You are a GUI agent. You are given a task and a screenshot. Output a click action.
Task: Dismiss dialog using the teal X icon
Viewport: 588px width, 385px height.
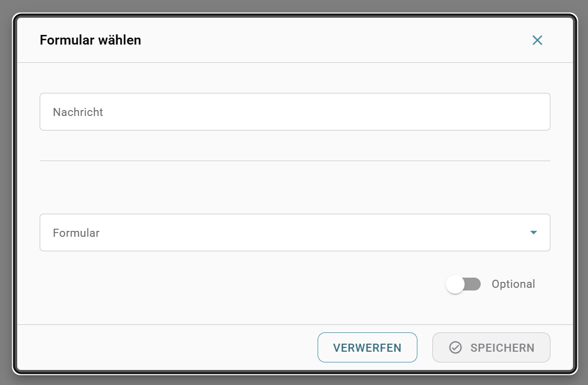[x=537, y=40]
